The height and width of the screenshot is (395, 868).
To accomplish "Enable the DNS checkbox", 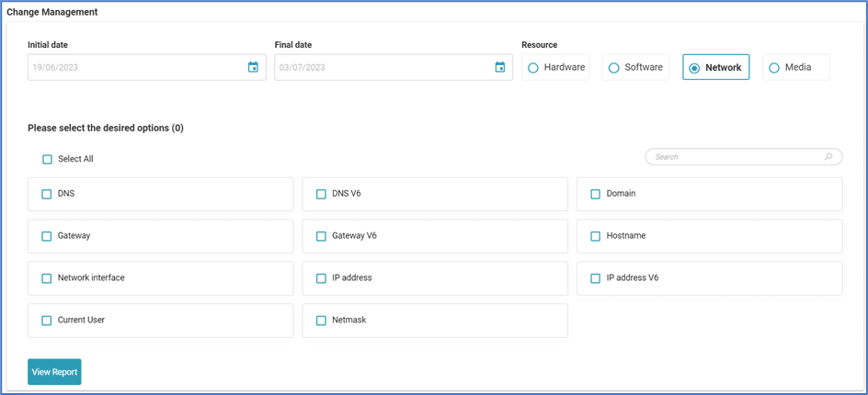I will [x=47, y=195].
